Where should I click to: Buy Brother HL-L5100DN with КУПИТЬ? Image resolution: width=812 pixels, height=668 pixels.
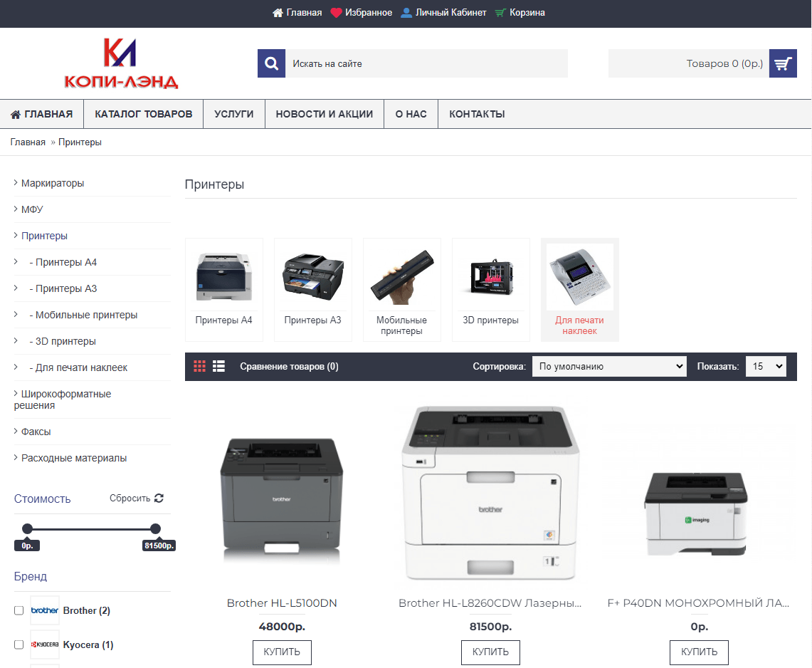[282, 652]
